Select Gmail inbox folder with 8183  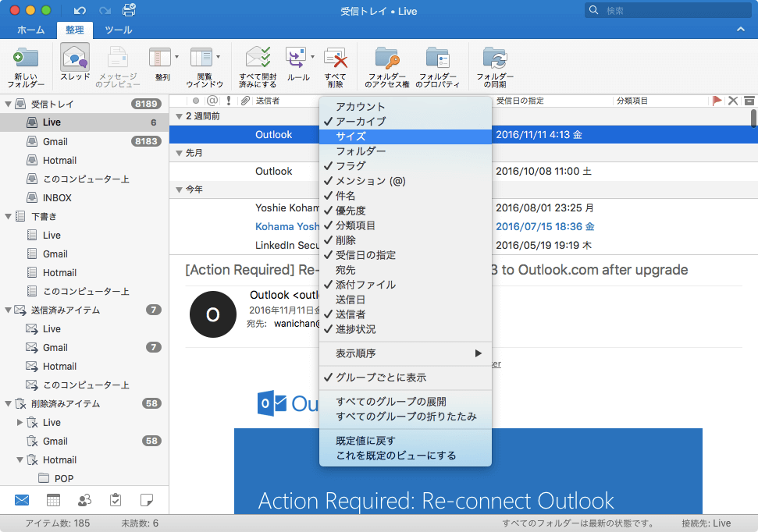[x=84, y=141]
